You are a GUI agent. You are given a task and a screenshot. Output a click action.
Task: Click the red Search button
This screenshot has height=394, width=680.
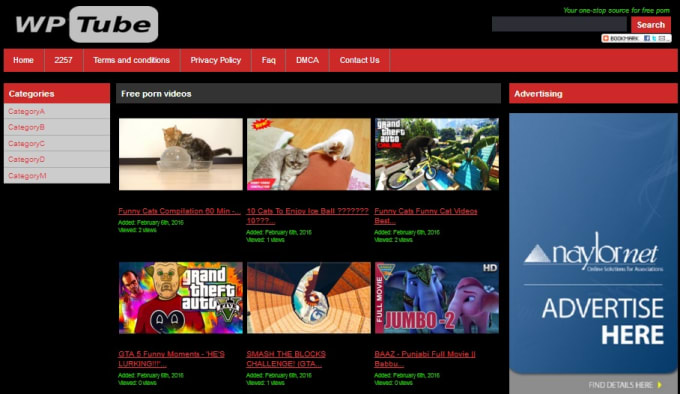[651, 25]
